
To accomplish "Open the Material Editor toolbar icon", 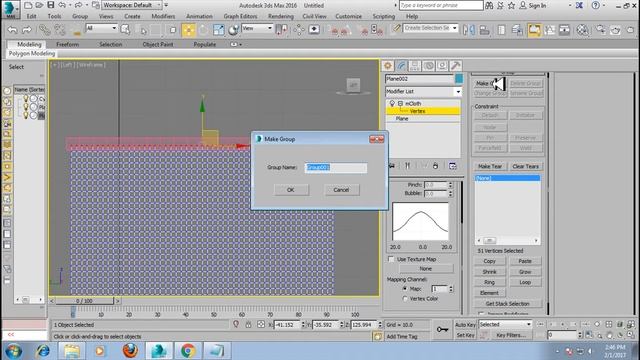I will click(582, 30).
